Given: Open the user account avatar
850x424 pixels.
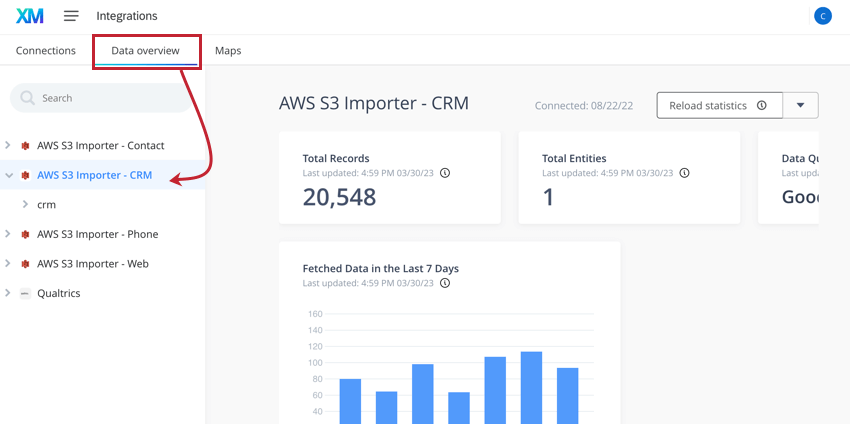Looking at the screenshot, I should pos(823,16).
